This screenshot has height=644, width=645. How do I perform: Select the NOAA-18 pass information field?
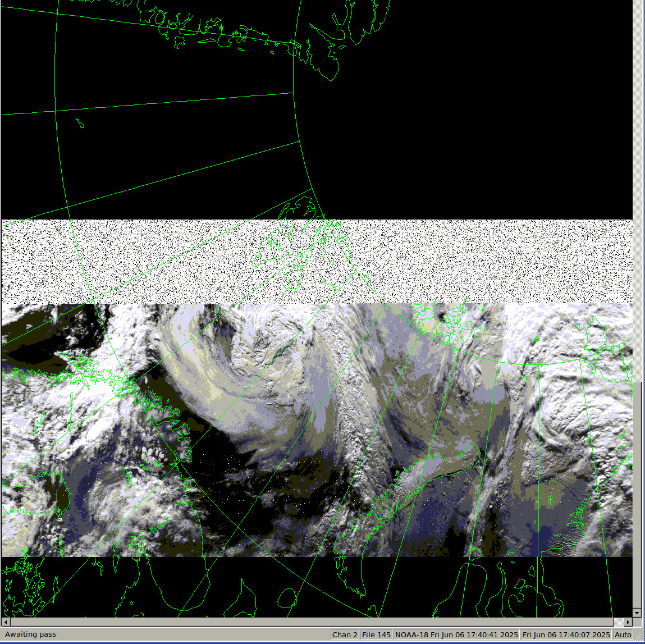(x=458, y=634)
